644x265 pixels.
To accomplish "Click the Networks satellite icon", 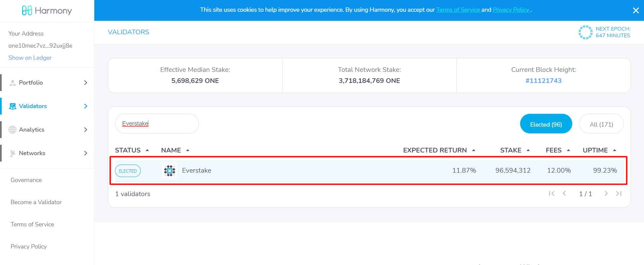I will [x=12, y=153].
